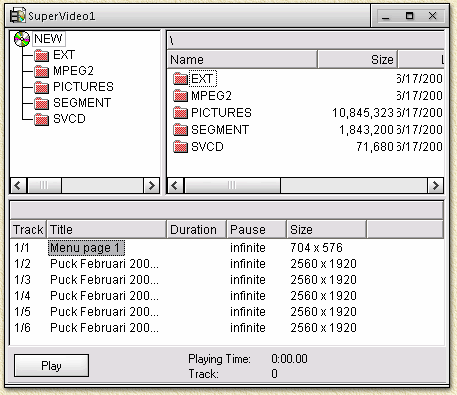Select the Puck Februari title of track 1/2
Viewport: 457px width, 395px height.
tap(104, 264)
